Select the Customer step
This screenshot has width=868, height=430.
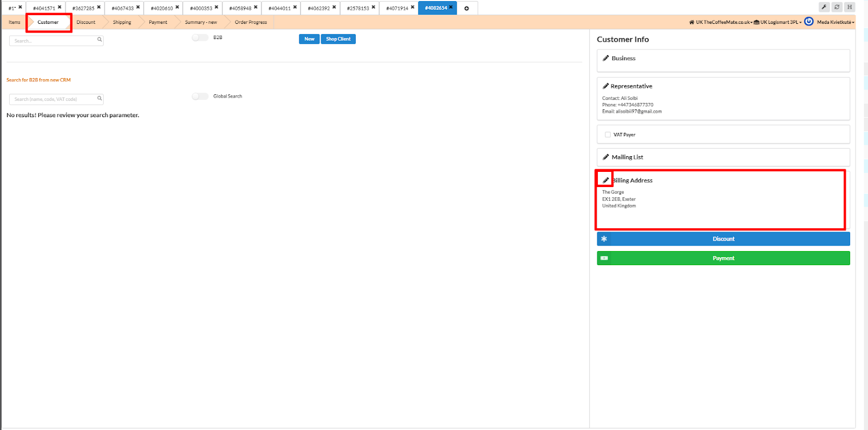coord(48,22)
